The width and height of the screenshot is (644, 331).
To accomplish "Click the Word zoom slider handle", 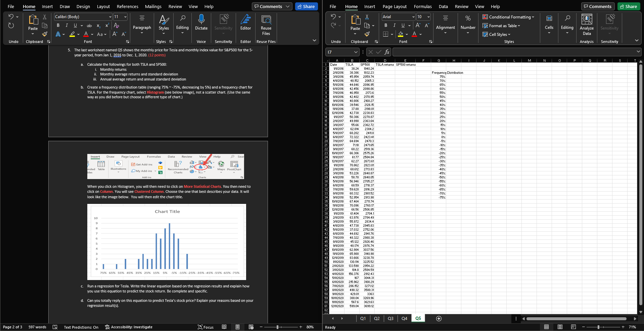I will coord(277,327).
